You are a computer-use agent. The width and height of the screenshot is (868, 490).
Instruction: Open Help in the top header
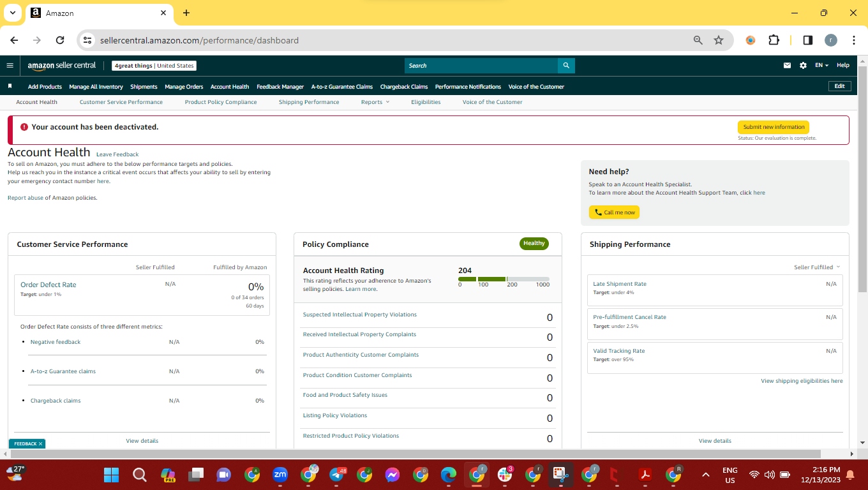coord(843,65)
